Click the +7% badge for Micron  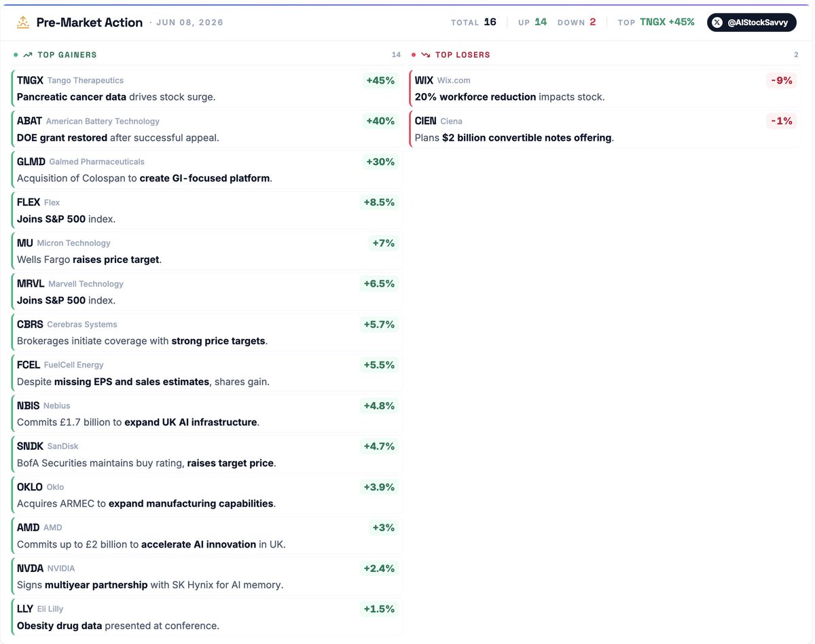[384, 243]
